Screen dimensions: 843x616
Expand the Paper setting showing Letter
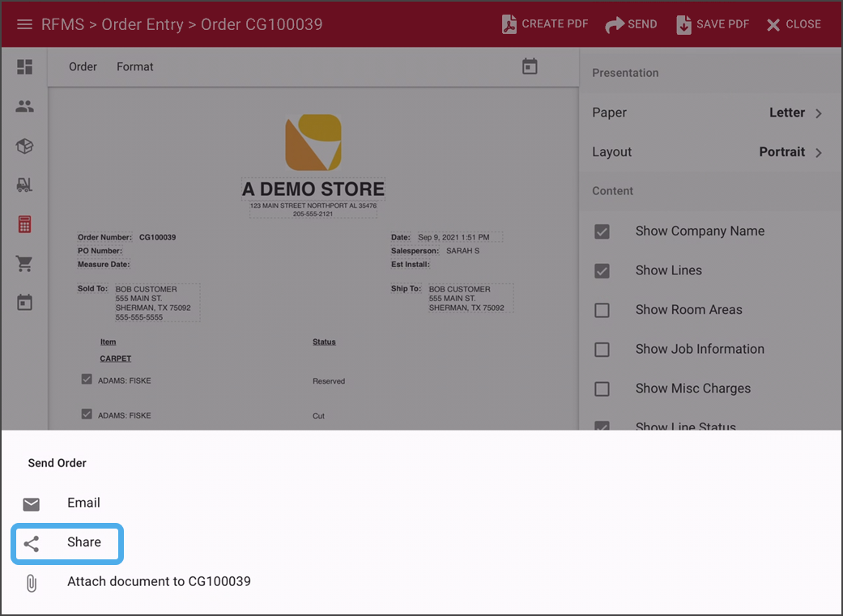[710, 113]
